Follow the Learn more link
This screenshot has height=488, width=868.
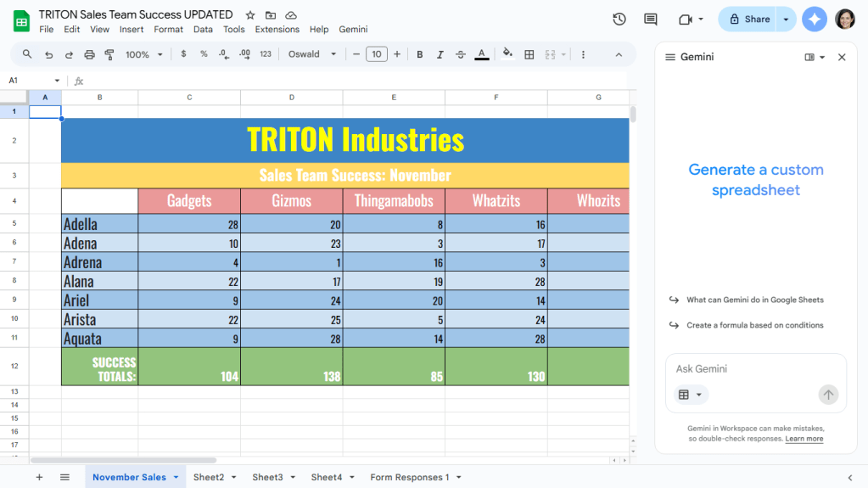[x=804, y=439]
